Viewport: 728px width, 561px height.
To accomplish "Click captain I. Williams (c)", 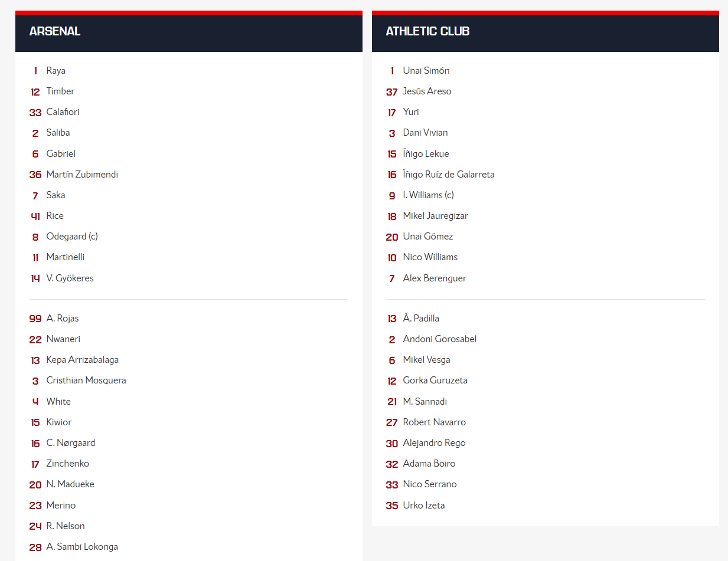I will [429, 195].
